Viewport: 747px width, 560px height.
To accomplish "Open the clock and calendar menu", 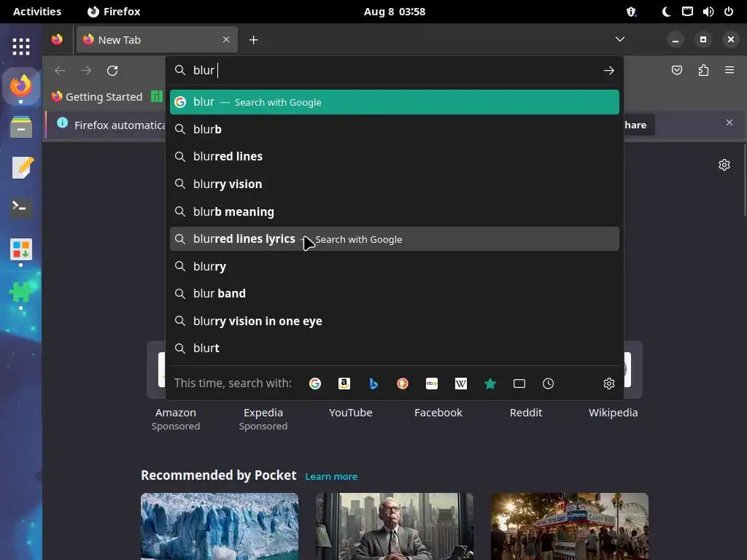I will [x=395, y=12].
